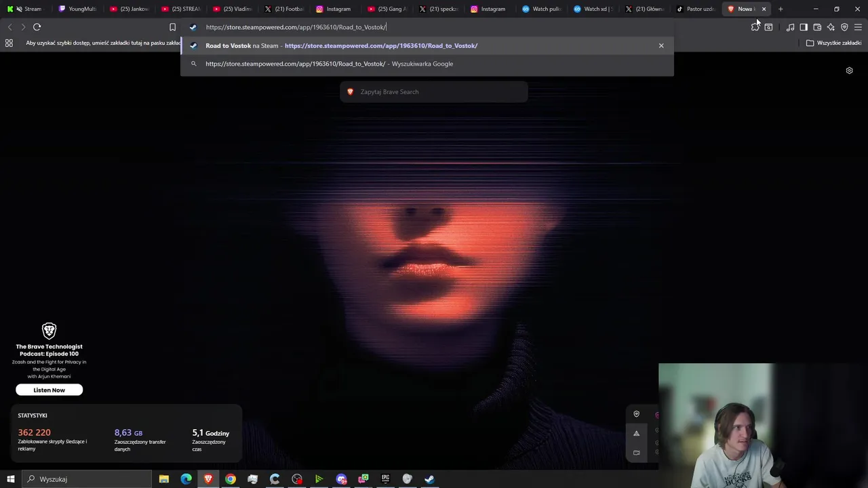This screenshot has width=868, height=488.
Task: Open the apps grid on bookmarks bar
Action: (9, 43)
